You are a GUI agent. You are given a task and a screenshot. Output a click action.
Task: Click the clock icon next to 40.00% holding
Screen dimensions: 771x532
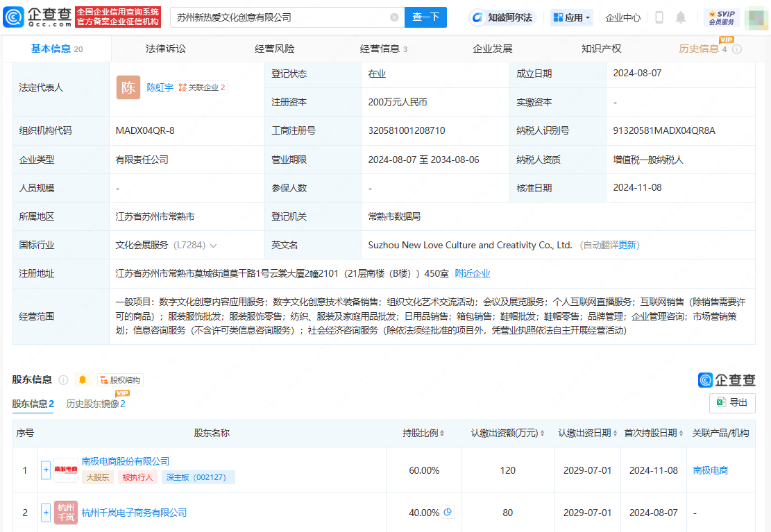coord(448,513)
